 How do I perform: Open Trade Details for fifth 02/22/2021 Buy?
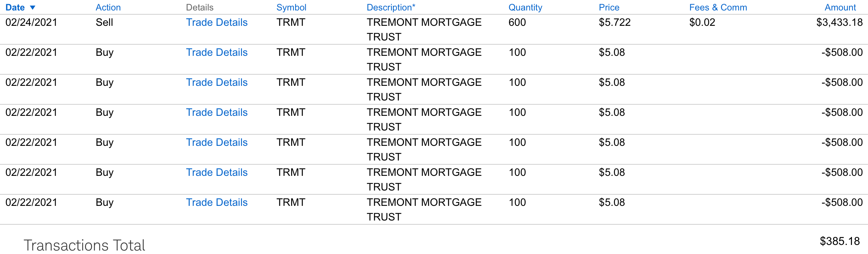216,172
